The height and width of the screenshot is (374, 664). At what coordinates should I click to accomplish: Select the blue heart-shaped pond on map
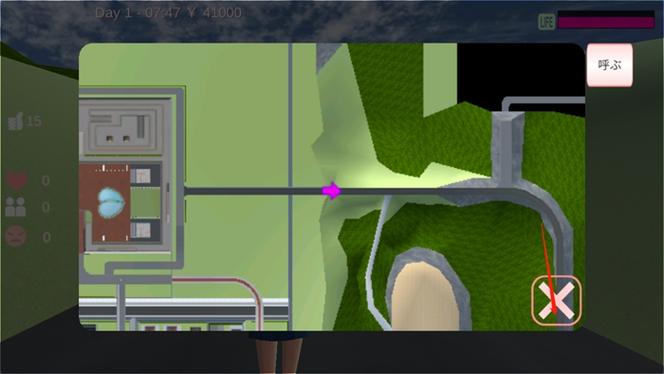[111, 202]
